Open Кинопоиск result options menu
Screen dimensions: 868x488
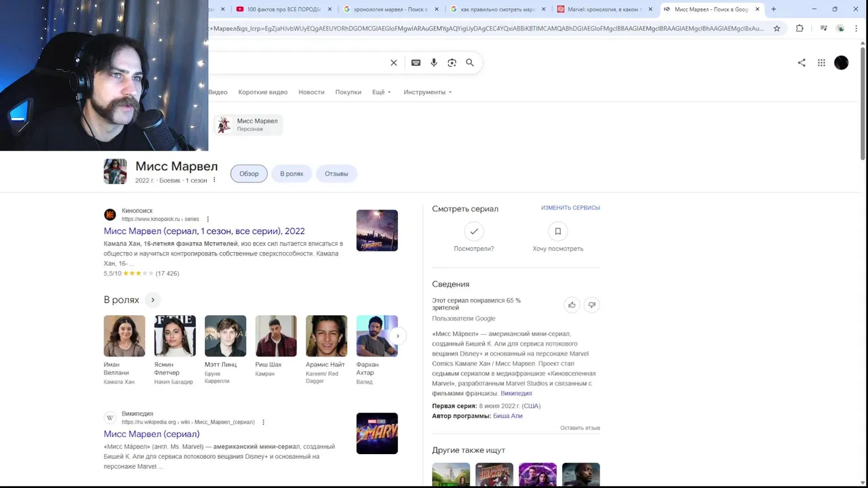208,219
